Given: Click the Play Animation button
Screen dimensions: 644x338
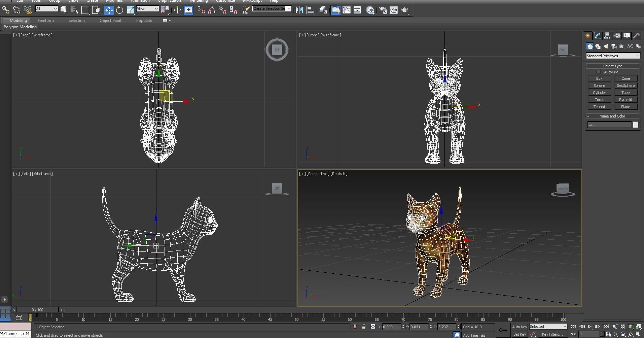Looking at the screenshot, I should point(589,327).
